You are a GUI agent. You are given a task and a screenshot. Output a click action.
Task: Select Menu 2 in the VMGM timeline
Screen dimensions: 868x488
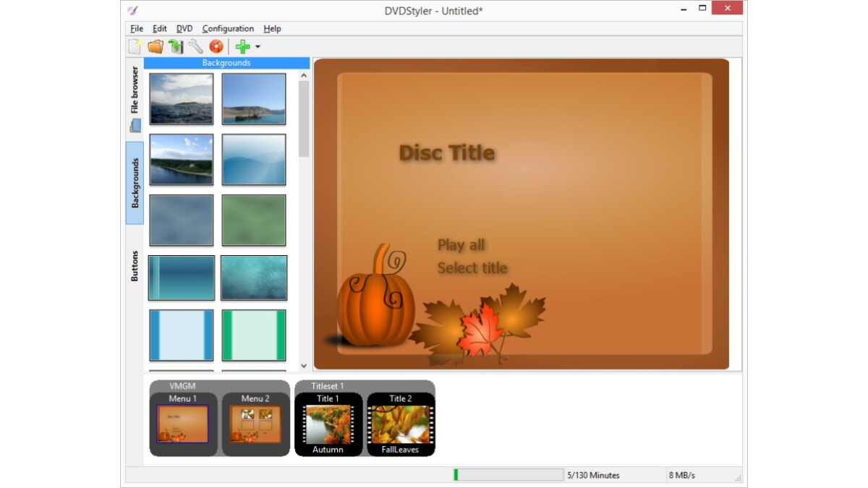(255, 424)
